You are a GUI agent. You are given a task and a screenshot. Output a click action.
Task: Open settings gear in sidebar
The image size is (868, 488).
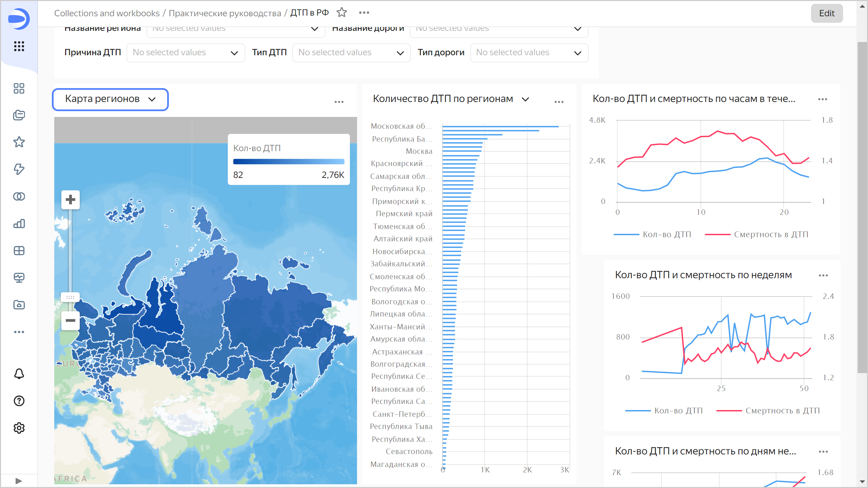(19, 428)
